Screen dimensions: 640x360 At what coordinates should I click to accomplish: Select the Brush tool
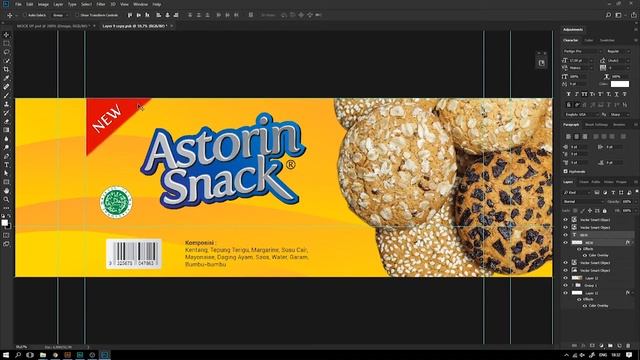[x=6, y=95]
